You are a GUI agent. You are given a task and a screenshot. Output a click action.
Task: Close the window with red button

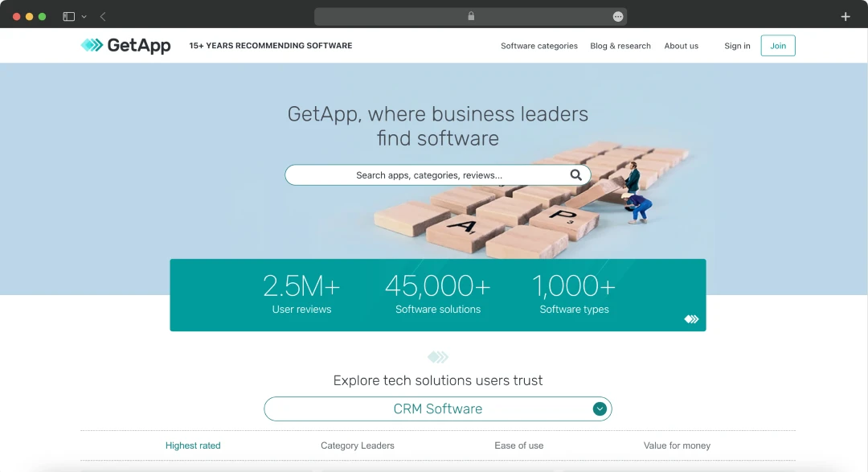[17, 17]
